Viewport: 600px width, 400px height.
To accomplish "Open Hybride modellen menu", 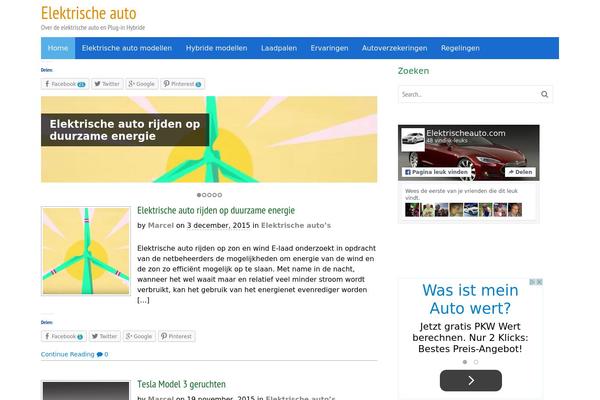I will pyautogui.click(x=217, y=48).
